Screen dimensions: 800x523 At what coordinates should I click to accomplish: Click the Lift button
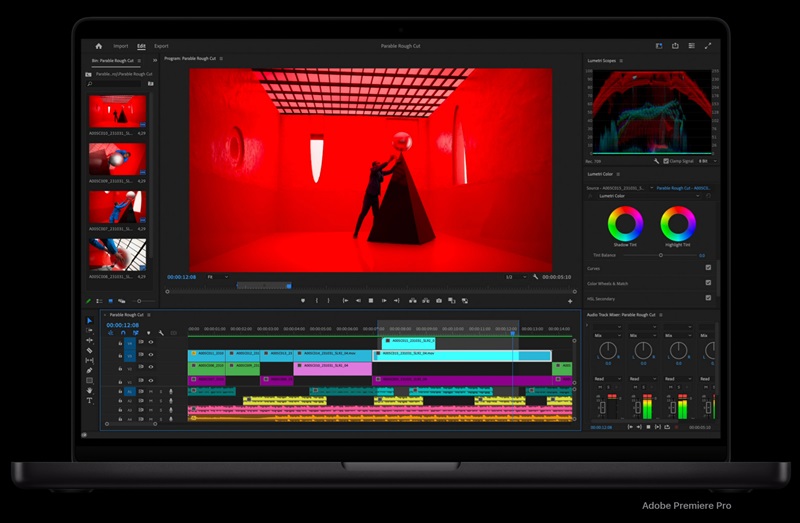(413, 301)
